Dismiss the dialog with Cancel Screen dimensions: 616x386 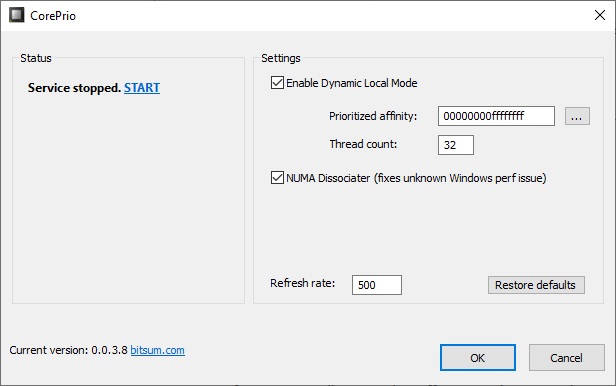click(x=566, y=358)
